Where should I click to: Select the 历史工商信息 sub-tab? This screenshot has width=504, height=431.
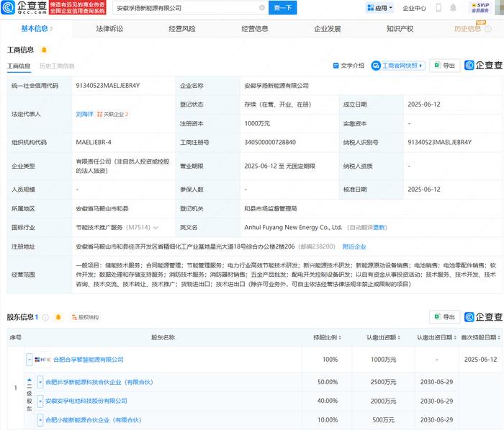point(57,66)
